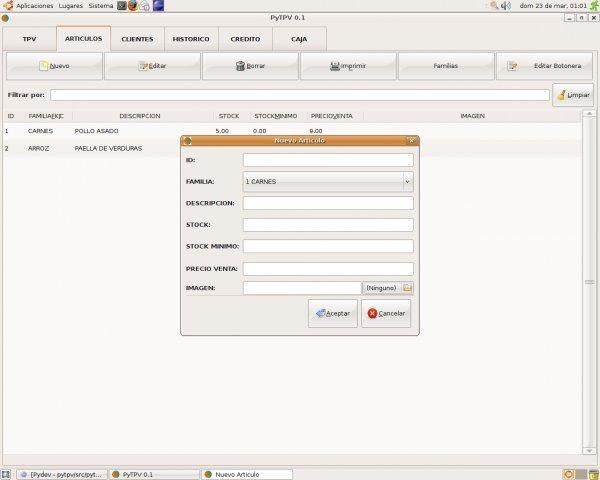Click the search icon in top panel

click(x=494, y=6)
